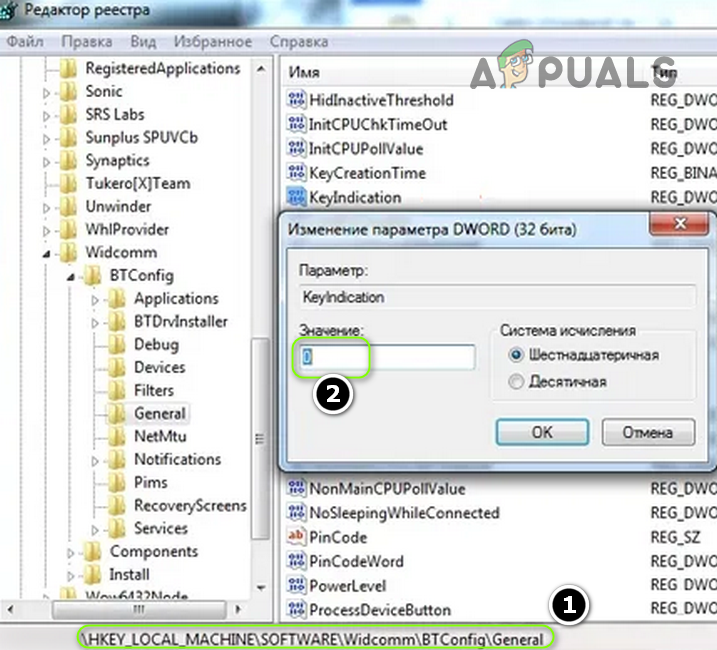Click the NonMainCPUPollValue DWORD value icon
Viewport: 717px width, 650px height.
(296, 488)
